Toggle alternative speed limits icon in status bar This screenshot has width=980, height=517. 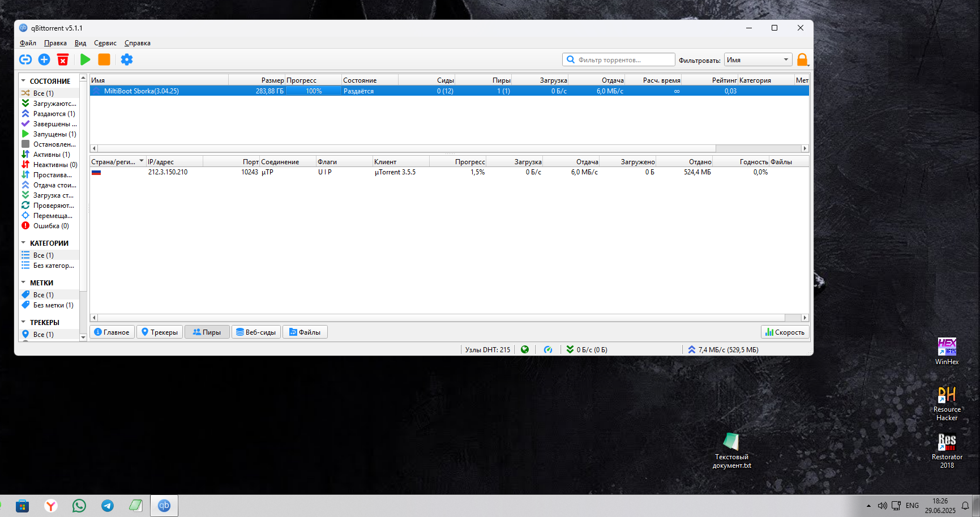[548, 349]
